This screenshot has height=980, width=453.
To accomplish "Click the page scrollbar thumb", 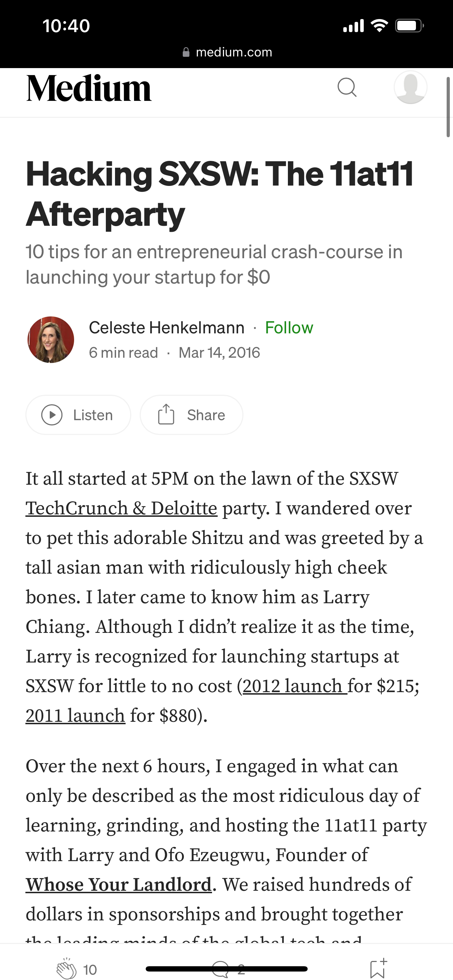I will (448, 107).
